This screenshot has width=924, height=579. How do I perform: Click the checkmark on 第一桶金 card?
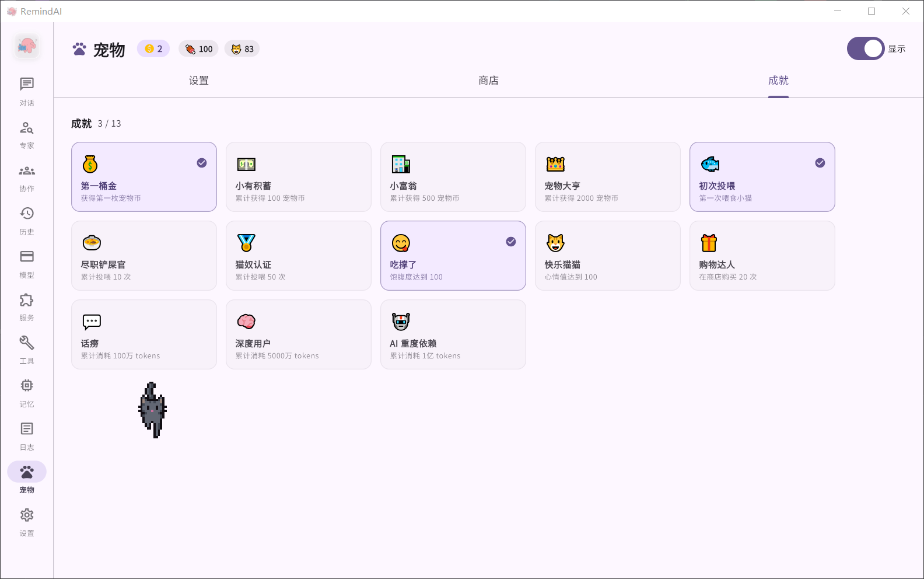(202, 163)
